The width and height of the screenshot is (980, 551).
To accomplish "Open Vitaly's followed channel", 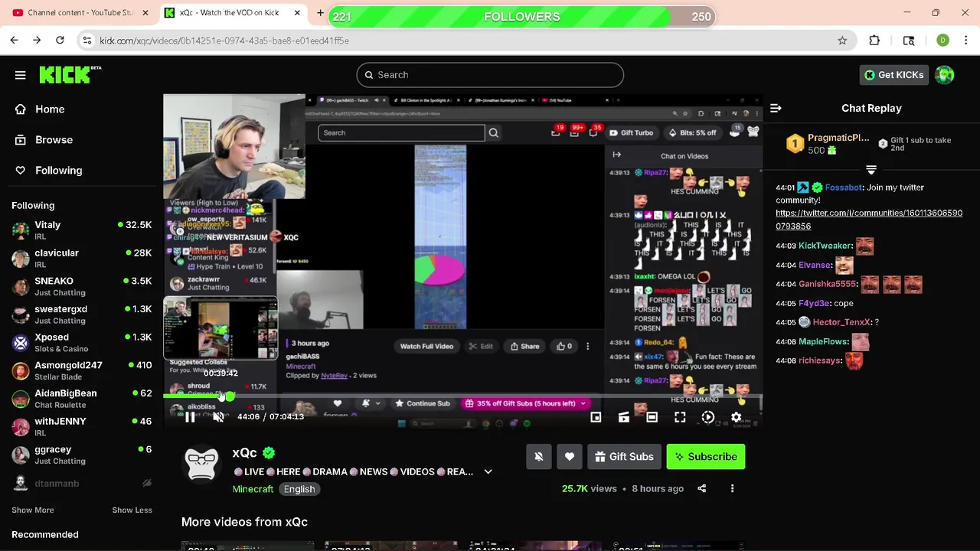I will coord(81,230).
